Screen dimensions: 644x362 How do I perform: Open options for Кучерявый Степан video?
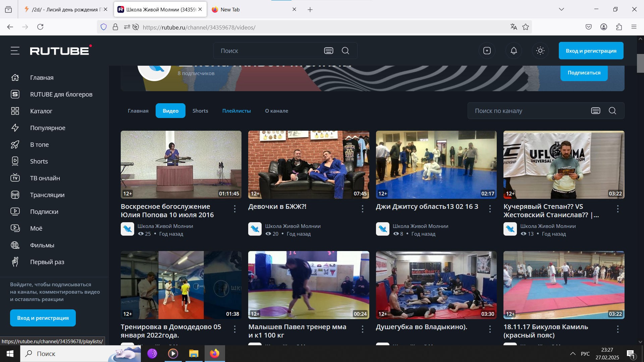click(618, 209)
